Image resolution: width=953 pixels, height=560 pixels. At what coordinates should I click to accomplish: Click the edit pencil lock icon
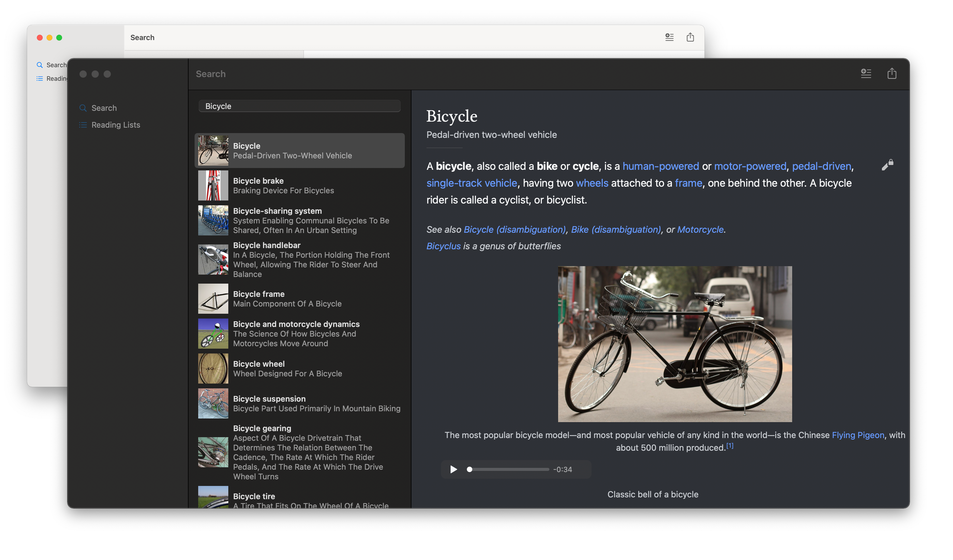click(887, 165)
